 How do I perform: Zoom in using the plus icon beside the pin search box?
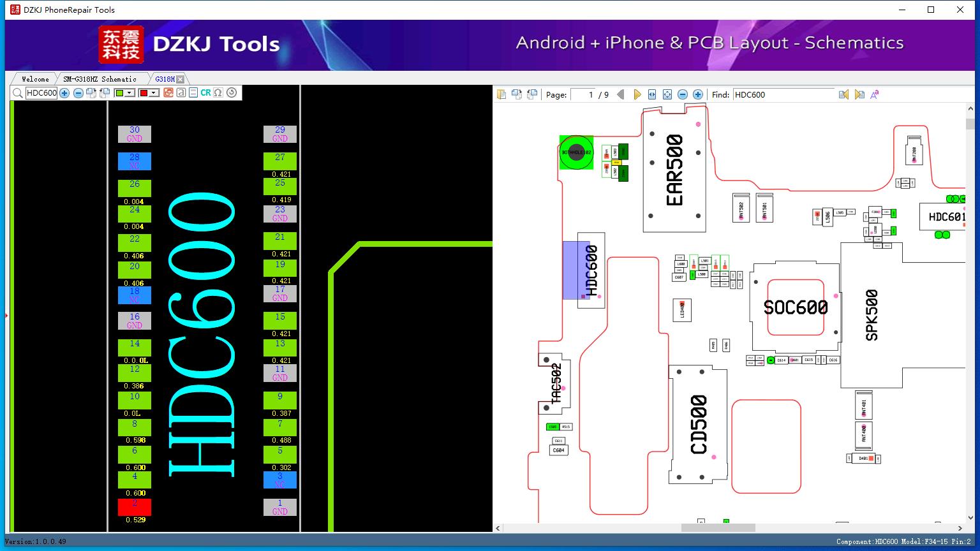pos(64,93)
